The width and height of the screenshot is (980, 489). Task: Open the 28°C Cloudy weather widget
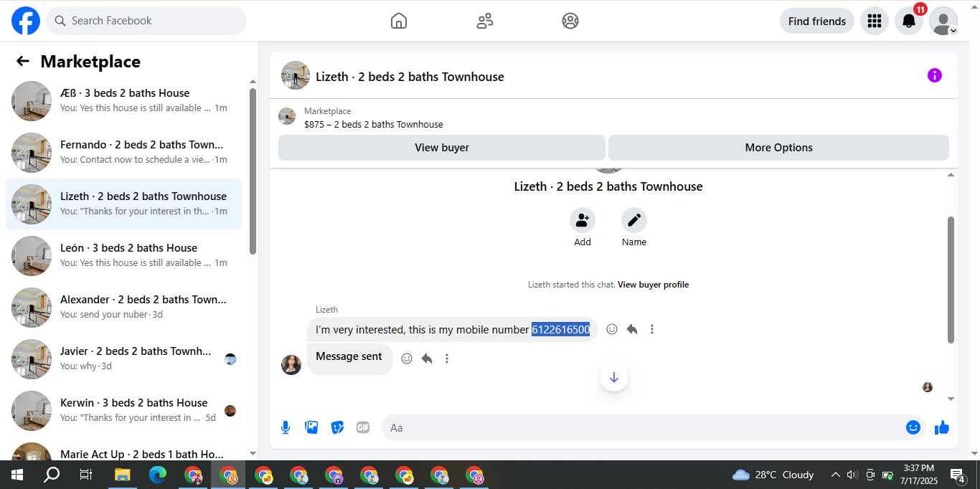773,475
